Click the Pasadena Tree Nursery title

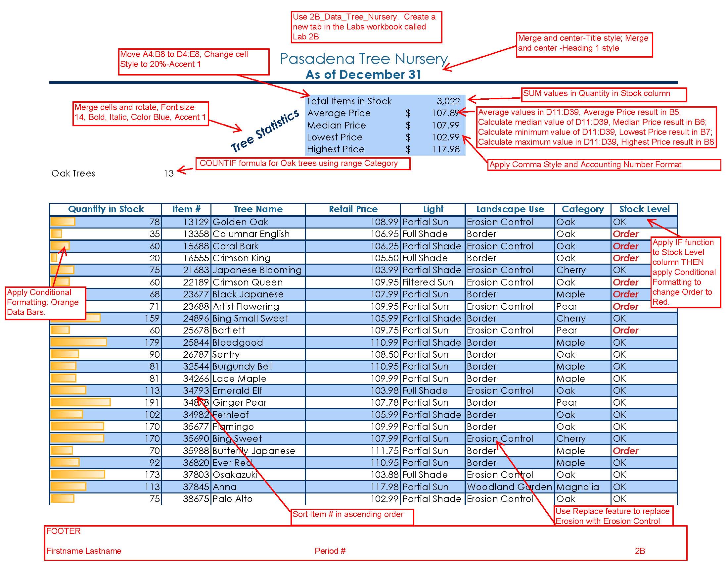tap(364, 59)
